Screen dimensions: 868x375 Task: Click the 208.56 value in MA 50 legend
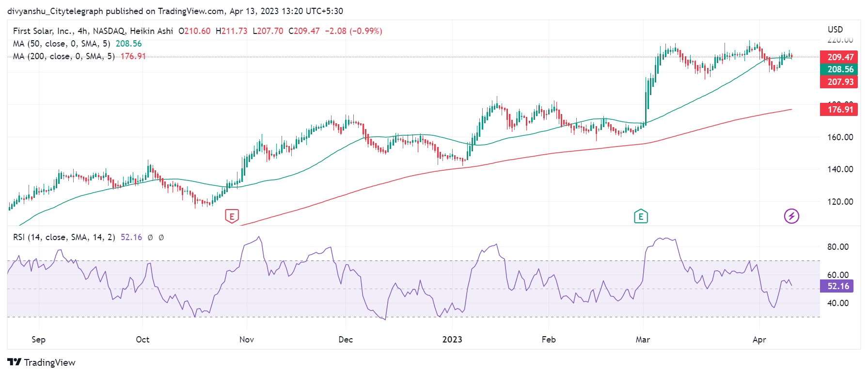(x=128, y=44)
